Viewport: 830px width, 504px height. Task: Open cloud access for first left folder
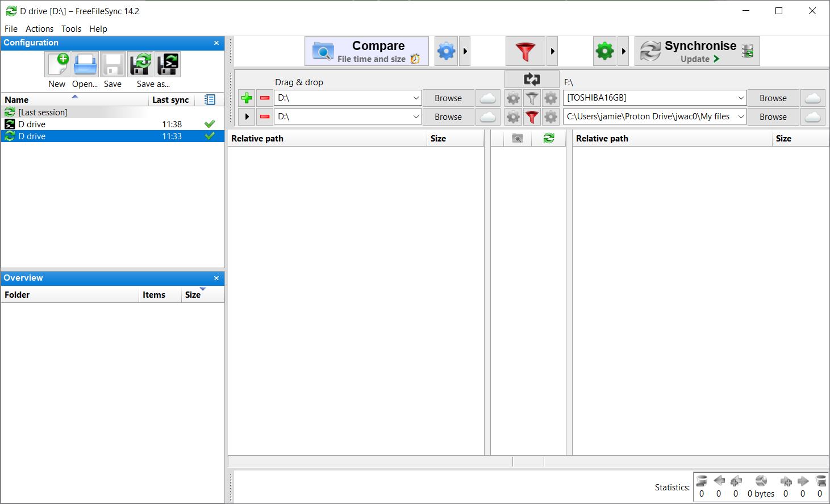tap(488, 98)
